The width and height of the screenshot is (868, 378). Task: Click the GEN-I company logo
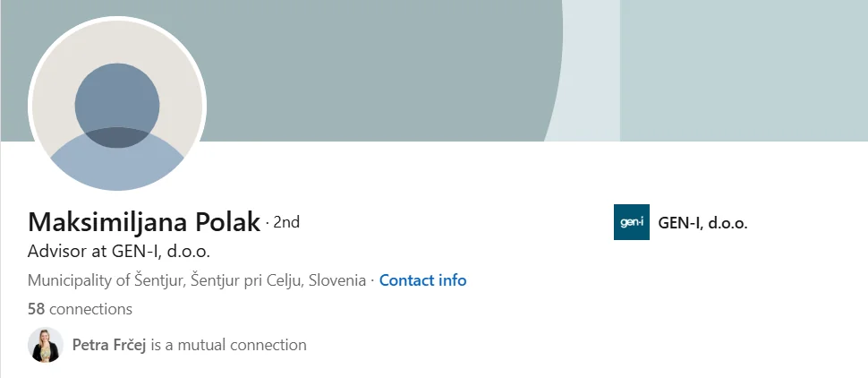pyautogui.click(x=632, y=222)
